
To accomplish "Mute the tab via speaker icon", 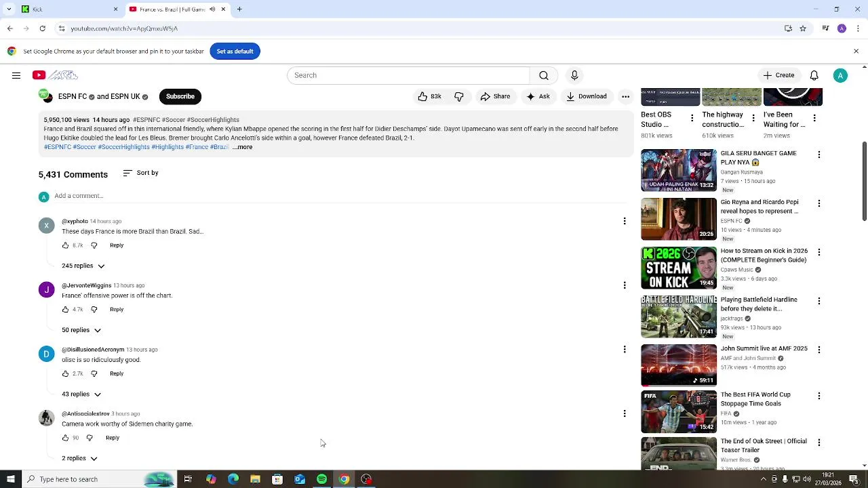I will (212, 9).
